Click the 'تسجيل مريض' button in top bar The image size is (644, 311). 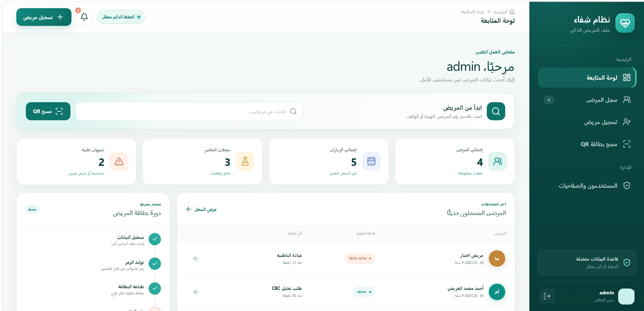(x=44, y=17)
